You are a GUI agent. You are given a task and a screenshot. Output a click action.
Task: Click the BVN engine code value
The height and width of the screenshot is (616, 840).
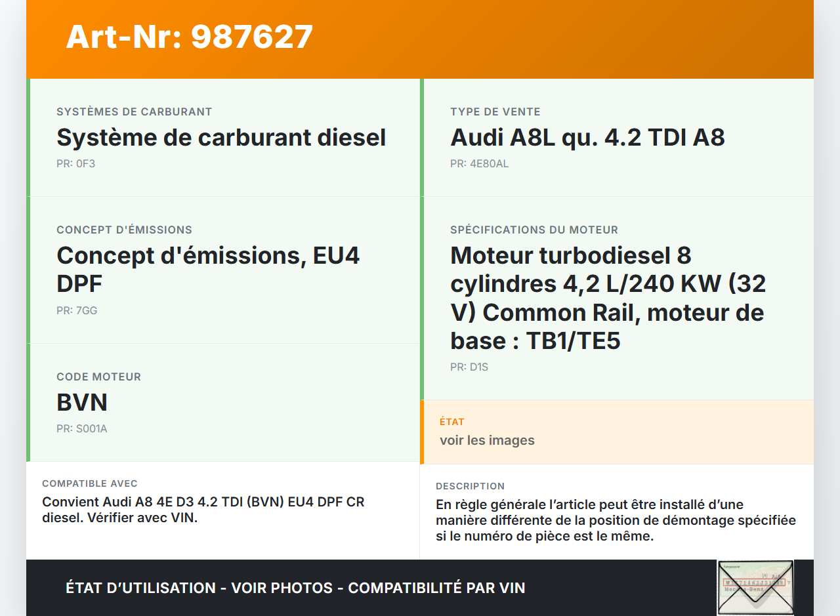click(x=82, y=403)
